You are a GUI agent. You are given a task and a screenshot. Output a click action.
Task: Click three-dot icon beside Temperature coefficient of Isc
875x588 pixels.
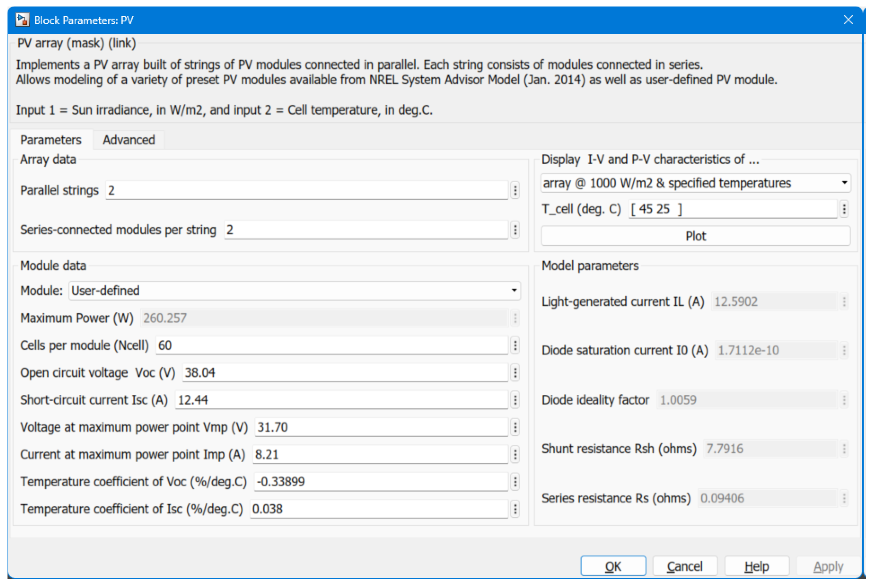point(515,509)
